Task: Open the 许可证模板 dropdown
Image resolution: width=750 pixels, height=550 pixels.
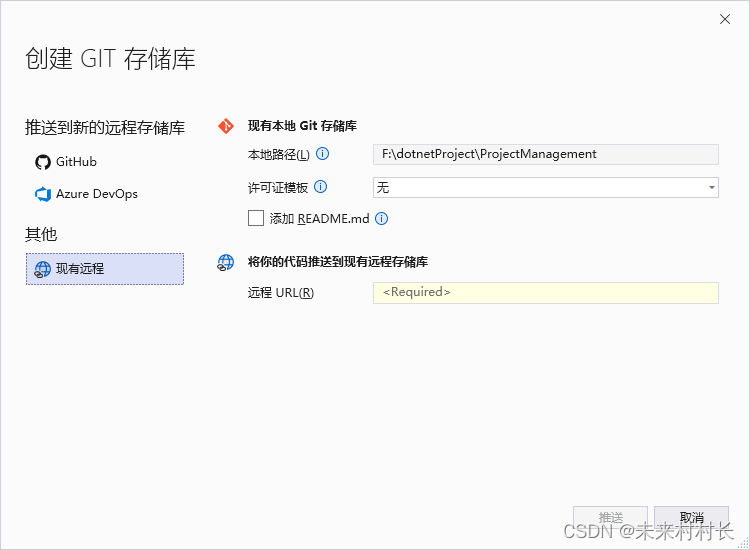Action: click(546, 187)
